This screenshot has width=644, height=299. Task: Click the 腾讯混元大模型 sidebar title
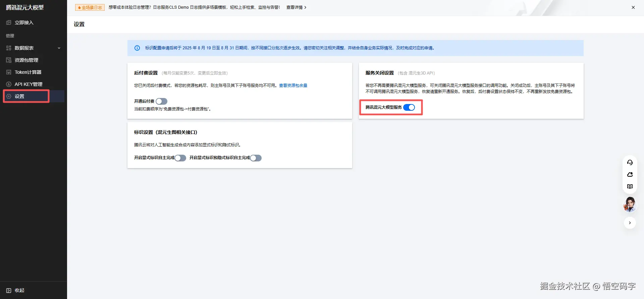pyautogui.click(x=25, y=7)
